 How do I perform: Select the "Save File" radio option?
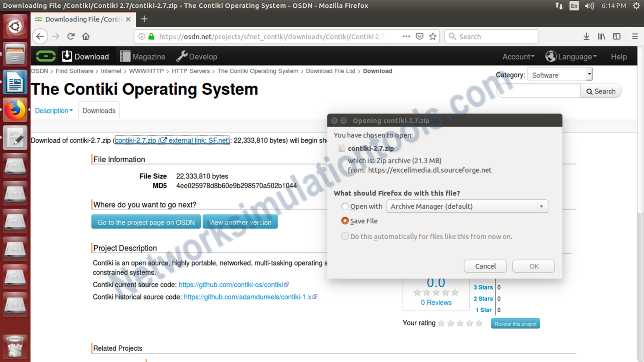tap(345, 221)
